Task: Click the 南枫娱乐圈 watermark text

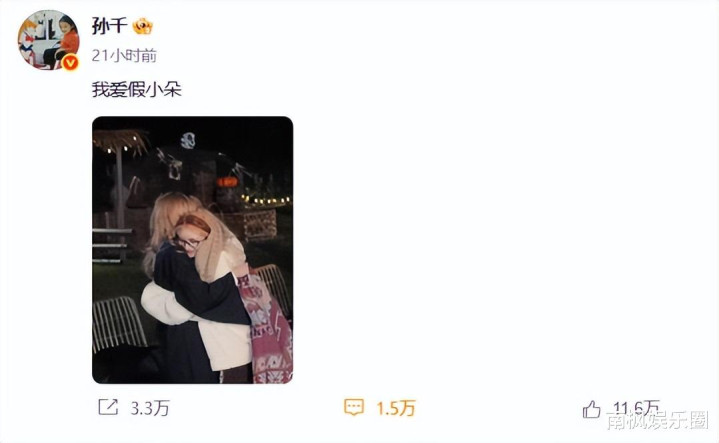Action: 658,420
